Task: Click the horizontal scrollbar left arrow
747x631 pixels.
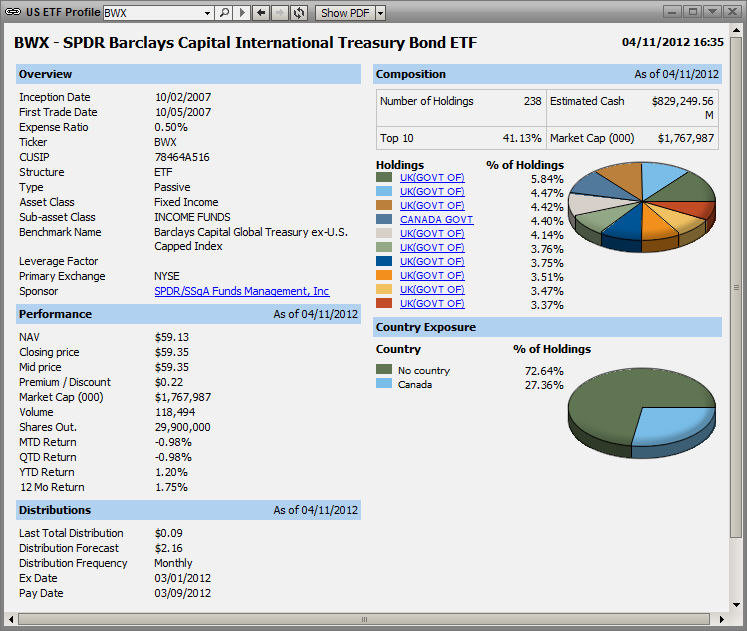Action: click(x=11, y=620)
